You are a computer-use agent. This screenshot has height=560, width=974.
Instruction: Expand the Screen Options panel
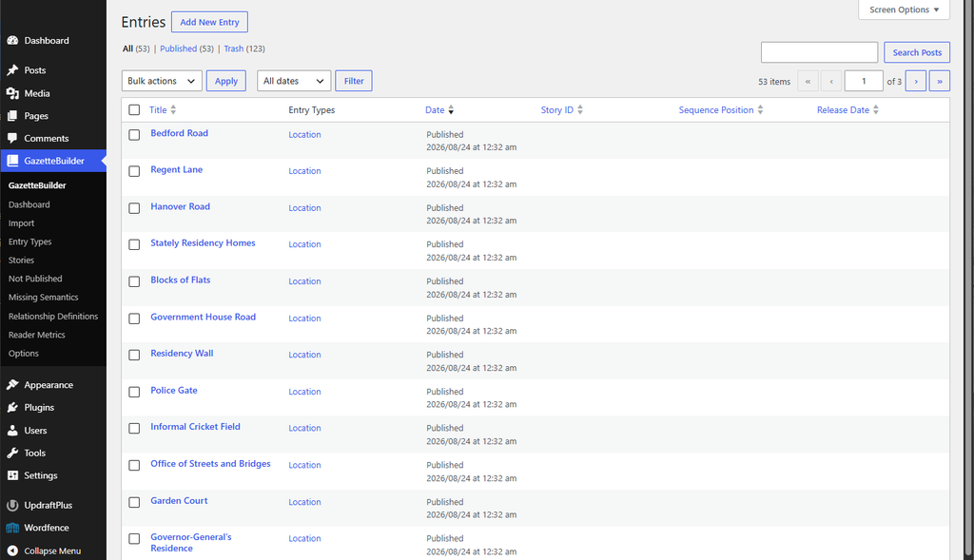[904, 10]
